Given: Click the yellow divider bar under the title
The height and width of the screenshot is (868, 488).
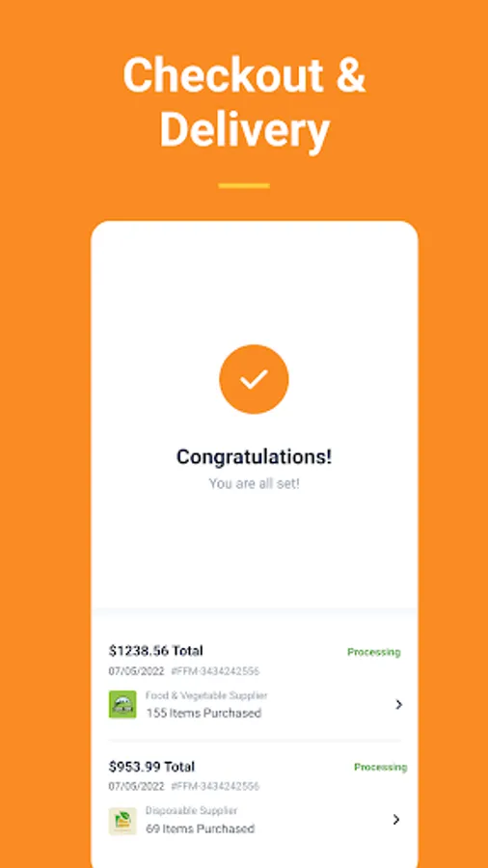Looking at the screenshot, I should 244,185.
